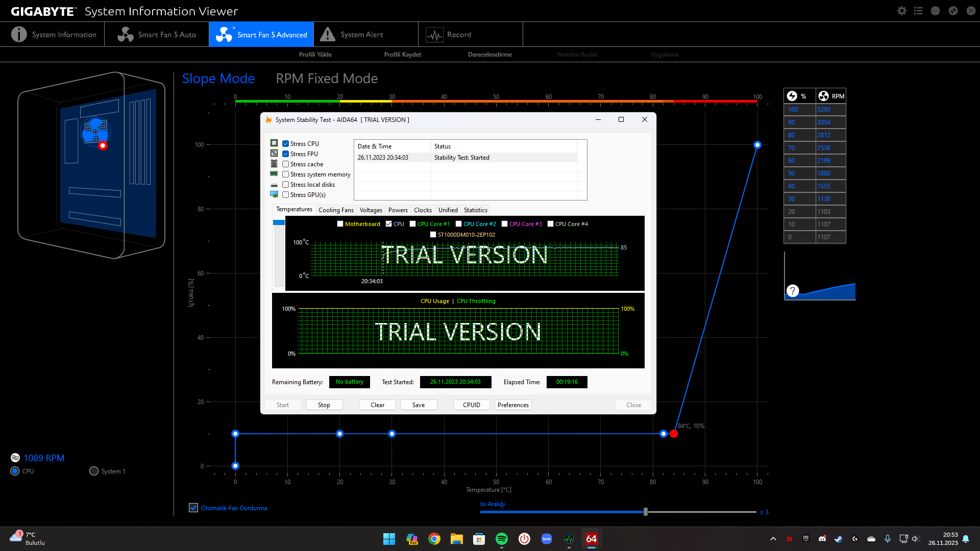Open the System Alert tab
Viewport: 980px width, 551px height.
[366, 34]
